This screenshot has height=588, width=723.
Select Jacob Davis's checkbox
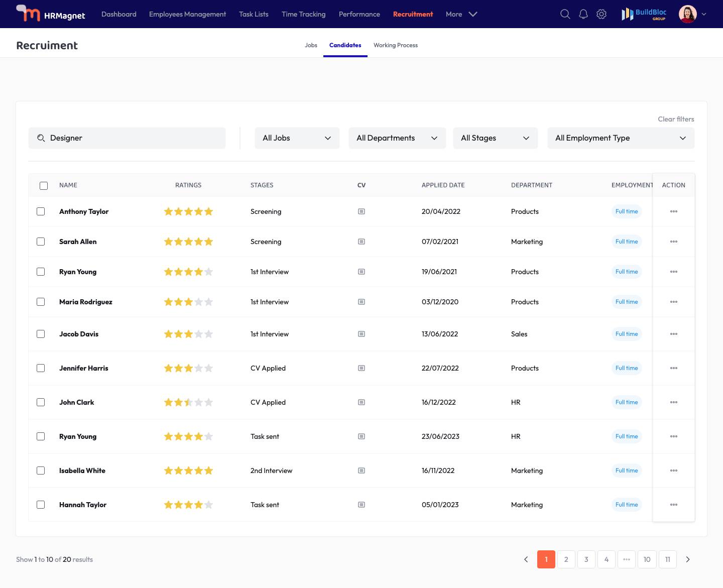coord(41,334)
